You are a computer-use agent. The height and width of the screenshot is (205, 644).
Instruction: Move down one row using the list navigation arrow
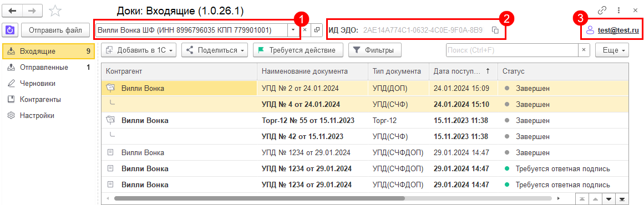click(x=608, y=199)
